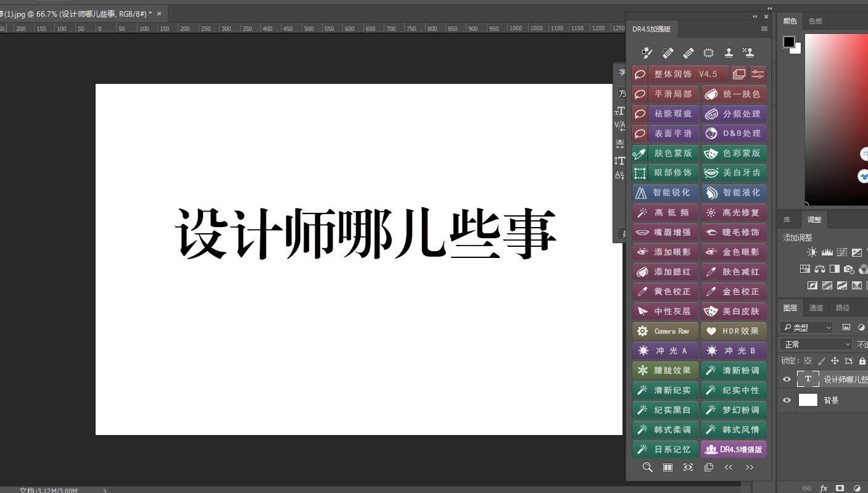The image size is (868, 493).
Task: Click the black foreground color swatch
Action: coord(789,42)
